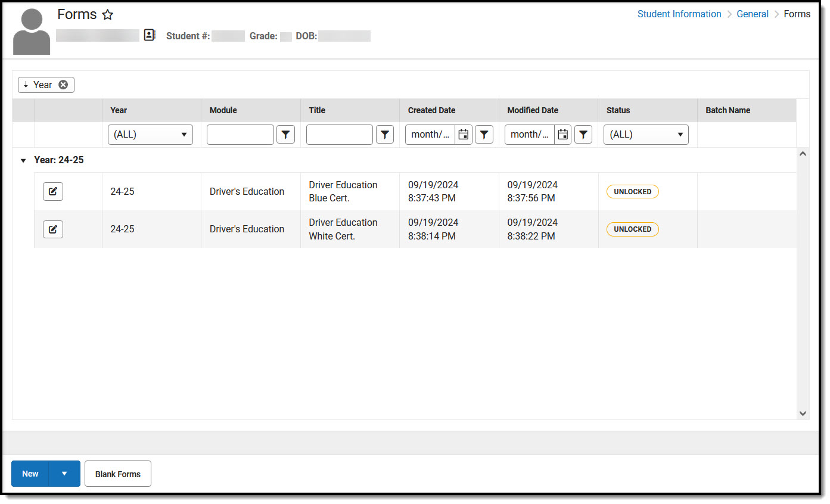Edit the Driver Education Blue Cert. form

click(53, 191)
